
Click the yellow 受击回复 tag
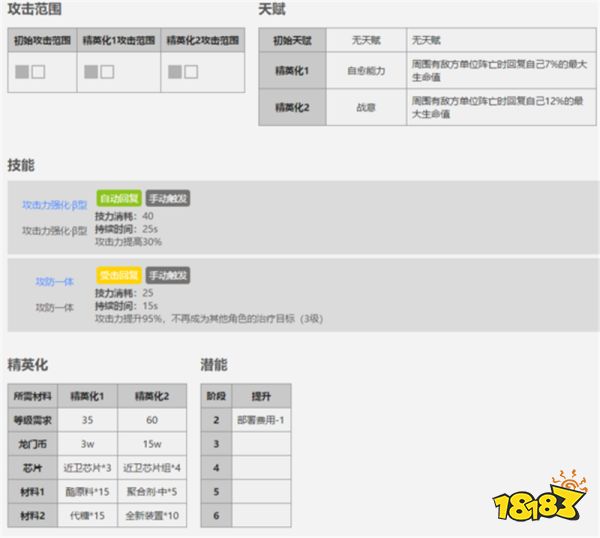pos(119,275)
